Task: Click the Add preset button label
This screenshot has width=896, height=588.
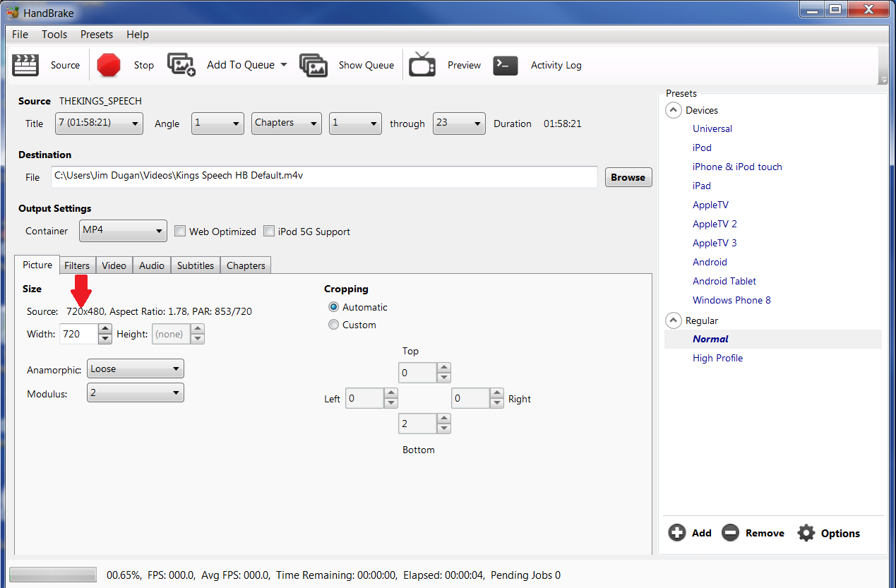Action: (702, 533)
